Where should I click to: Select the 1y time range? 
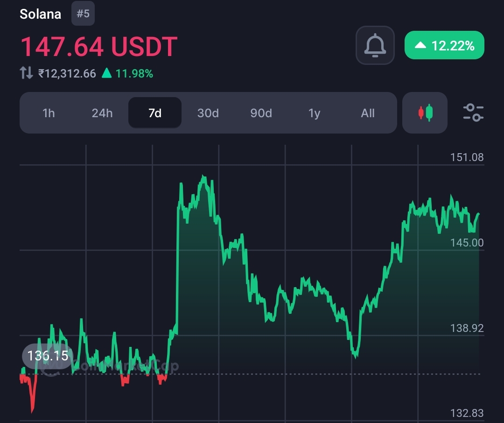coord(314,113)
